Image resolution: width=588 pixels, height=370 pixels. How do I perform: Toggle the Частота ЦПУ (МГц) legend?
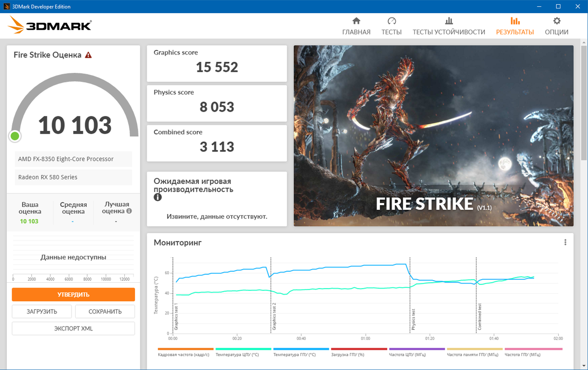click(x=417, y=353)
